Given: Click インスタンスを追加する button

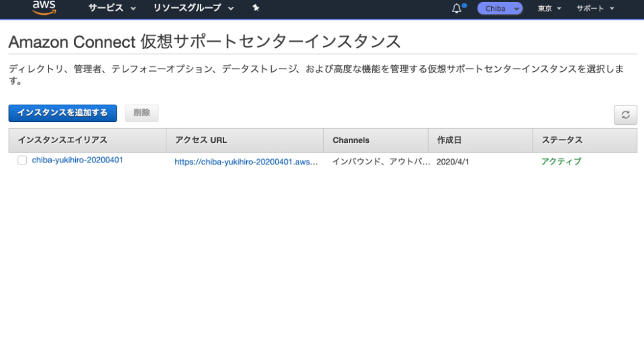Looking at the screenshot, I should 62,113.
